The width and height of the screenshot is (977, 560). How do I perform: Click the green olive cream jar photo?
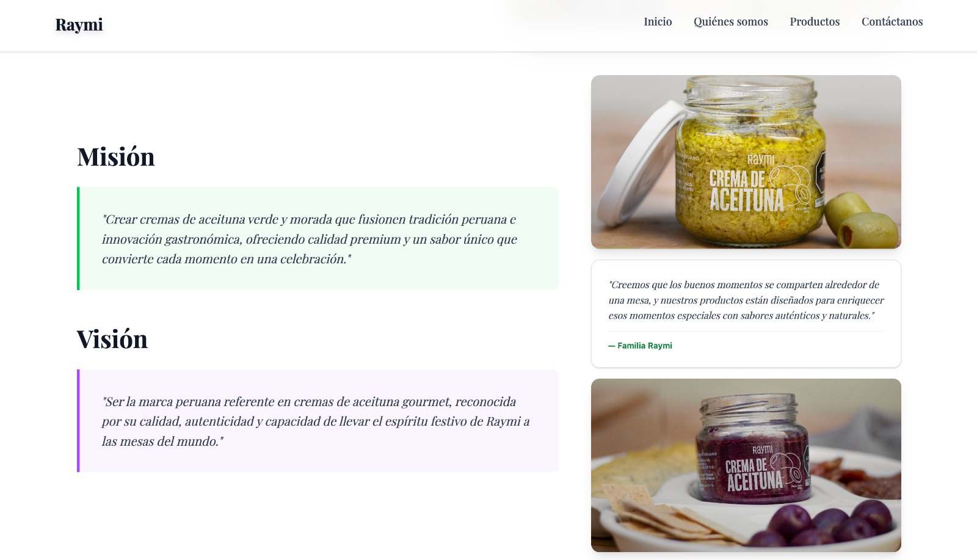[x=746, y=162]
